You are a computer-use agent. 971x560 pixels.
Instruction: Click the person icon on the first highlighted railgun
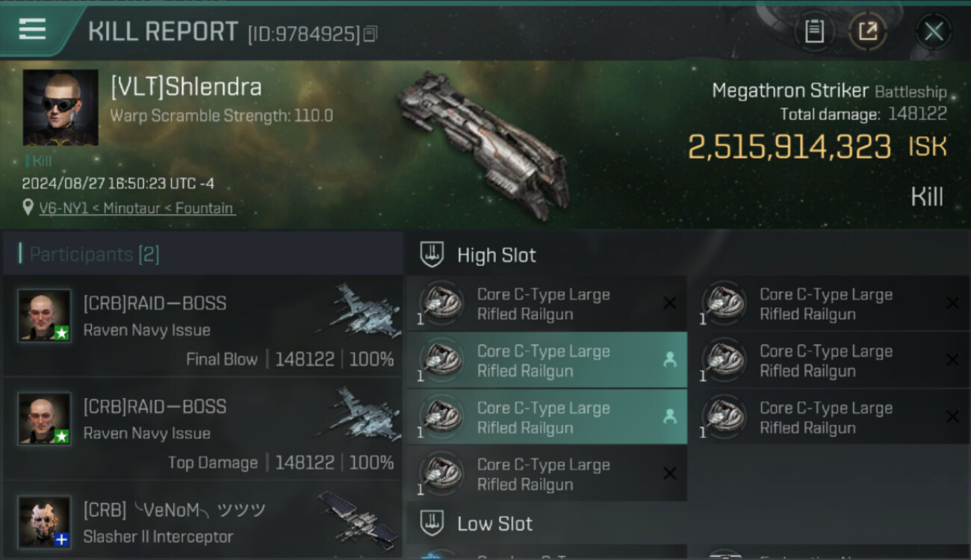pyautogui.click(x=669, y=360)
